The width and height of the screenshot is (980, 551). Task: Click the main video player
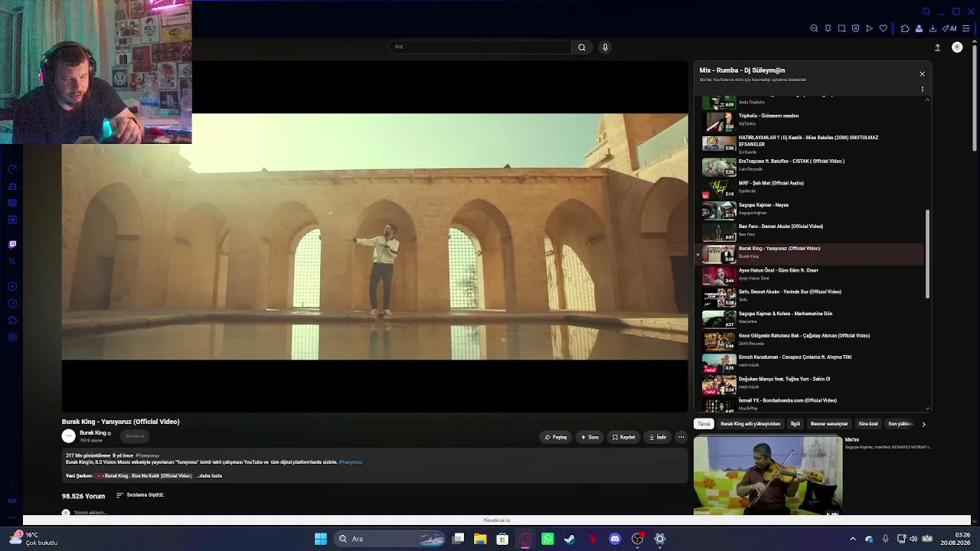pos(375,236)
